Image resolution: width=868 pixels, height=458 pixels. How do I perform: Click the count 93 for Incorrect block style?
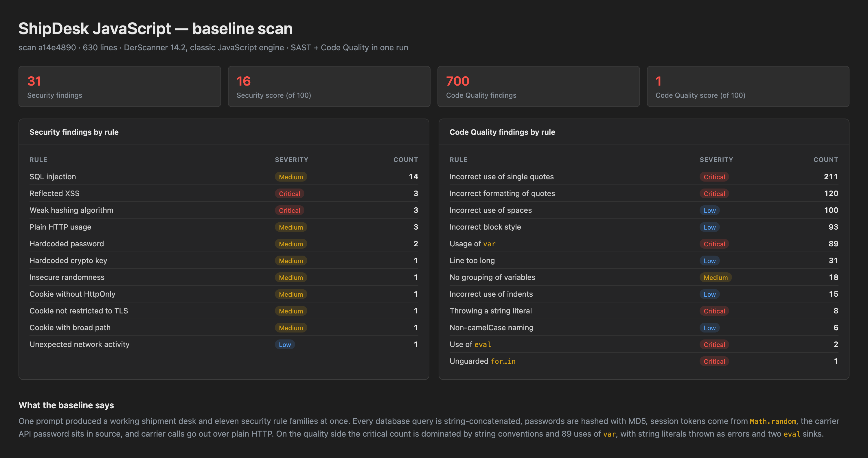[x=833, y=227]
